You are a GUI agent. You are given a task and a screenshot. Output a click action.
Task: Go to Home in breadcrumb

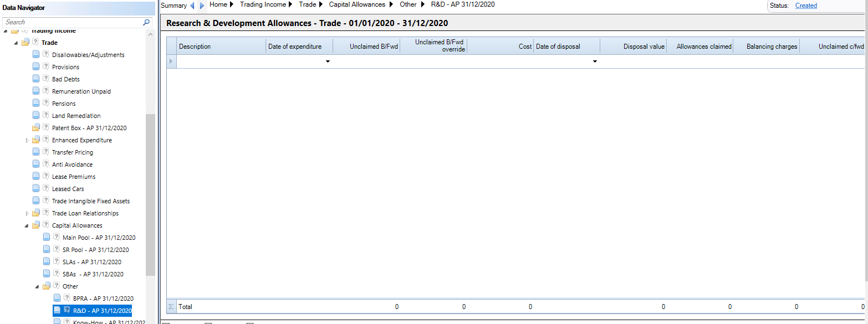(218, 4)
